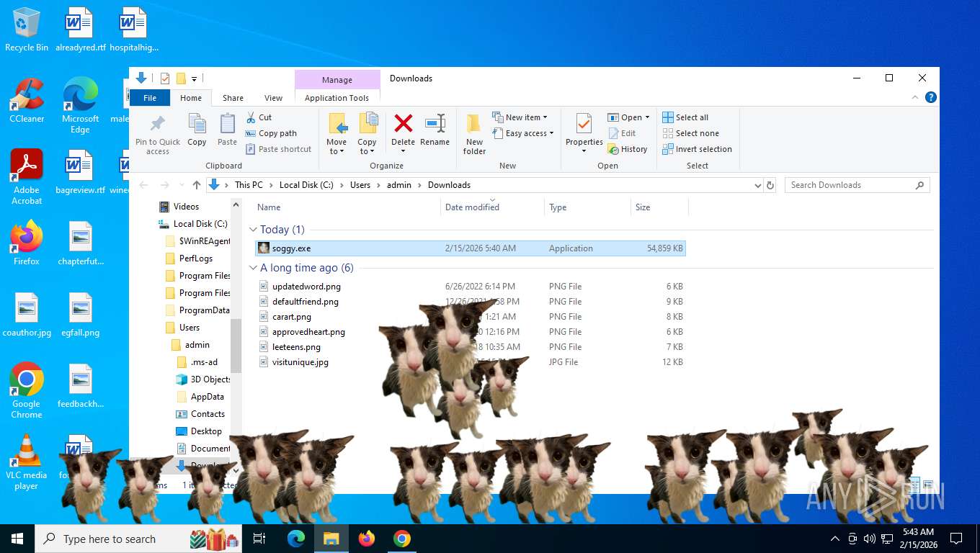Select the Home ribbon tab
The width and height of the screenshot is (980, 553).
191,98
